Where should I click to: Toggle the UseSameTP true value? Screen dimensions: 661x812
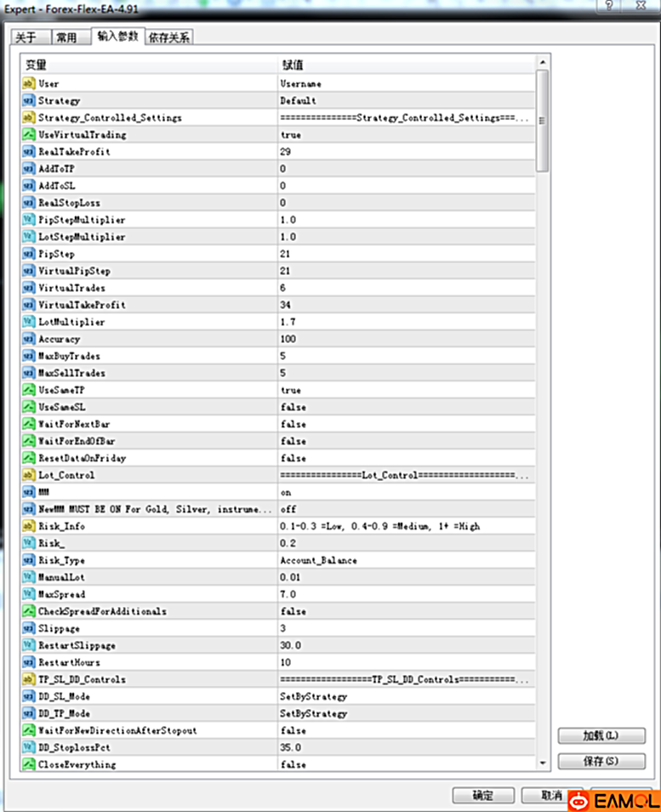click(x=291, y=390)
